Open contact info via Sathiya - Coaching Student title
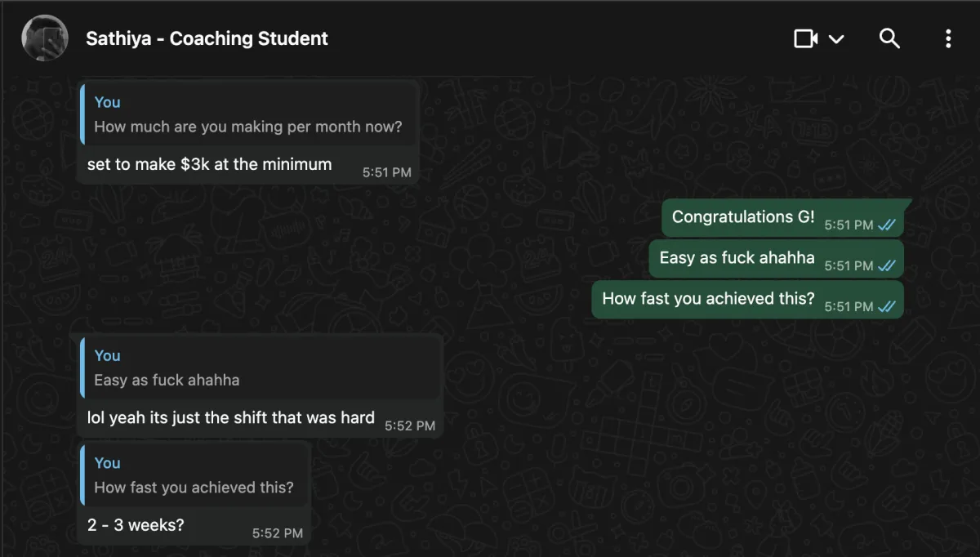Screen dimensions: 980x557 (x=207, y=38)
